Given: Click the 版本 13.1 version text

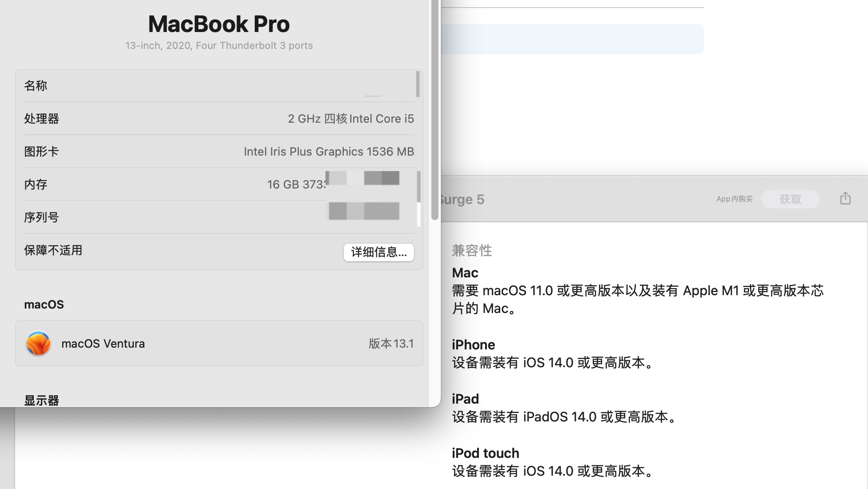Looking at the screenshot, I should 391,344.
